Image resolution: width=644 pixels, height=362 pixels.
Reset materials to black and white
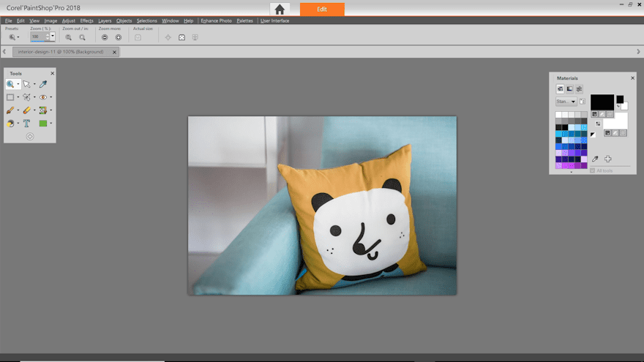(x=593, y=135)
